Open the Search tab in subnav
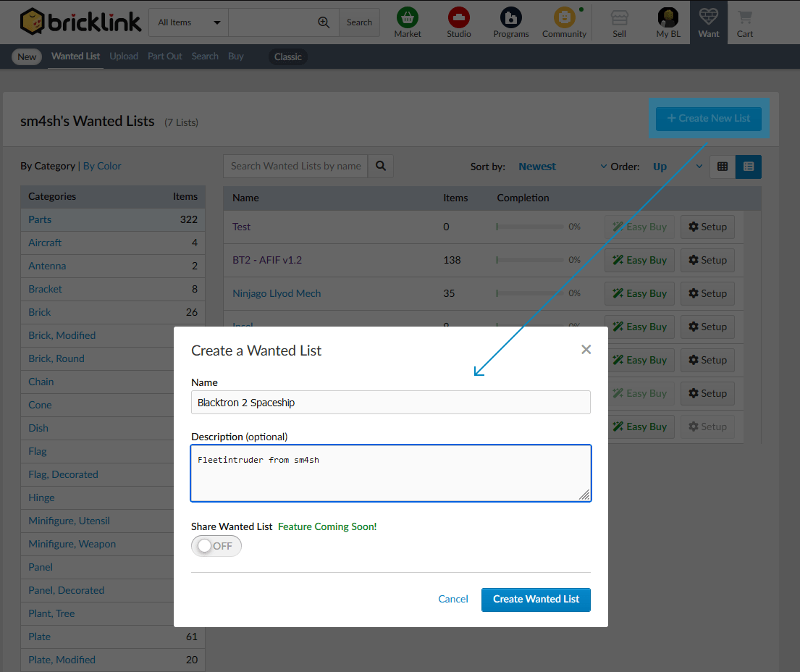Viewport: 800px width, 672px height. (x=205, y=56)
